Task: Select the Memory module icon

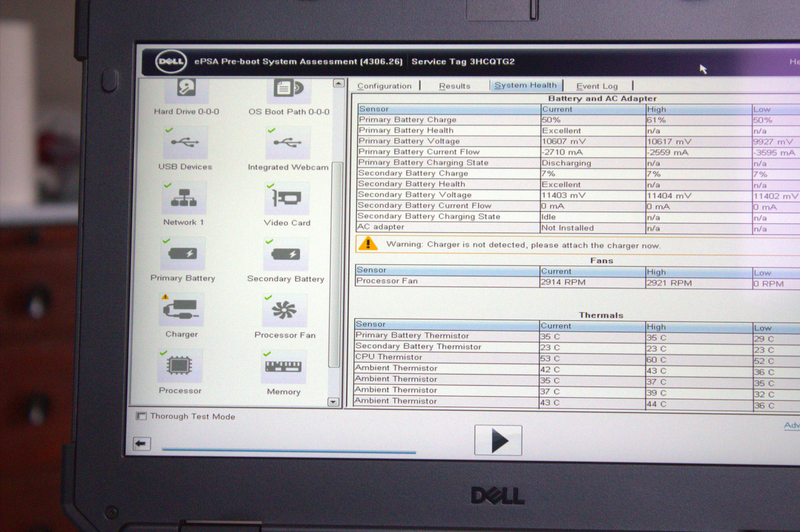Action: coord(283,367)
